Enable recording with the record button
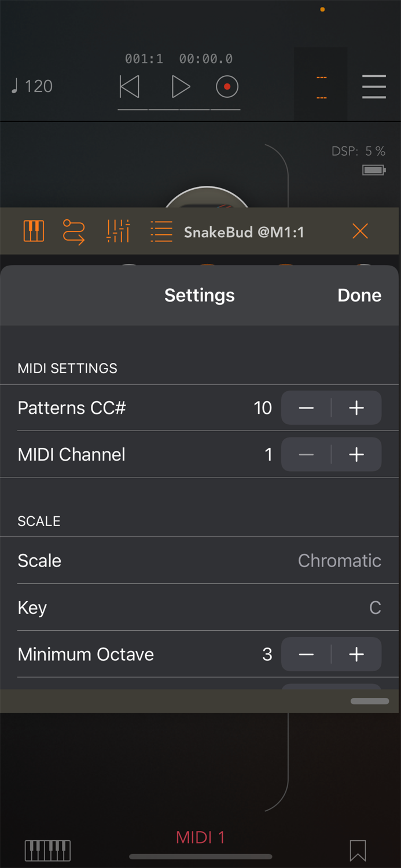401x868 pixels. coord(226,86)
